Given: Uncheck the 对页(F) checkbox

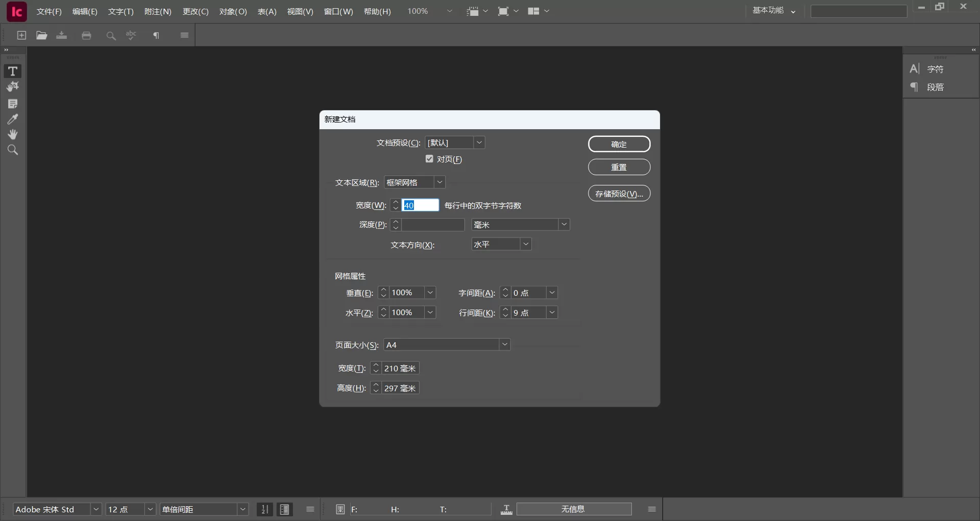Looking at the screenshot, I should (429, 159).
